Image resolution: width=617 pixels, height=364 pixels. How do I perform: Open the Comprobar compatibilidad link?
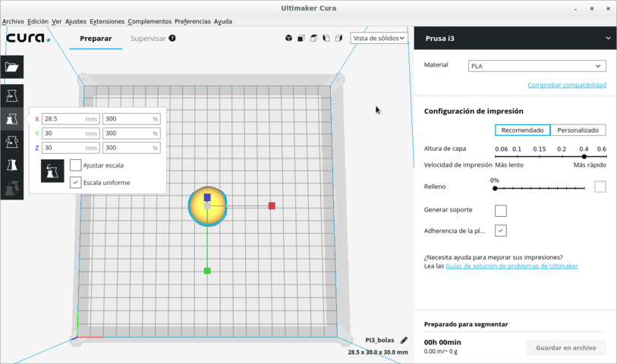coord(567,85)
